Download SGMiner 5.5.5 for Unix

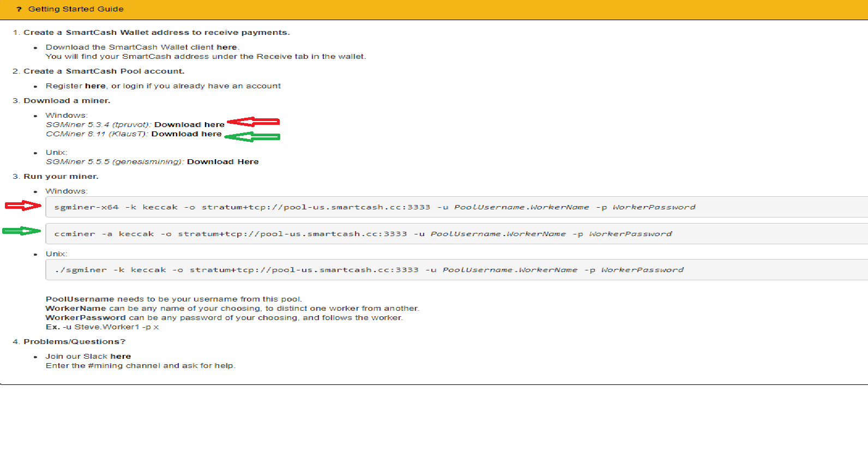222,162
